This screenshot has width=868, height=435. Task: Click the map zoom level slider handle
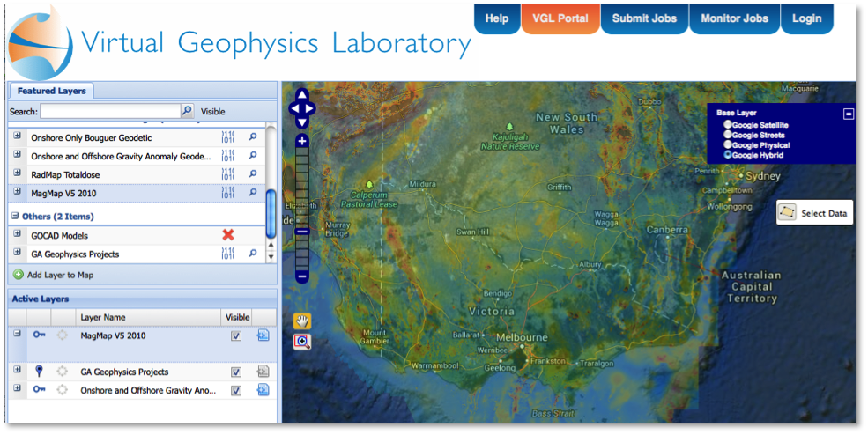[302, 232]
